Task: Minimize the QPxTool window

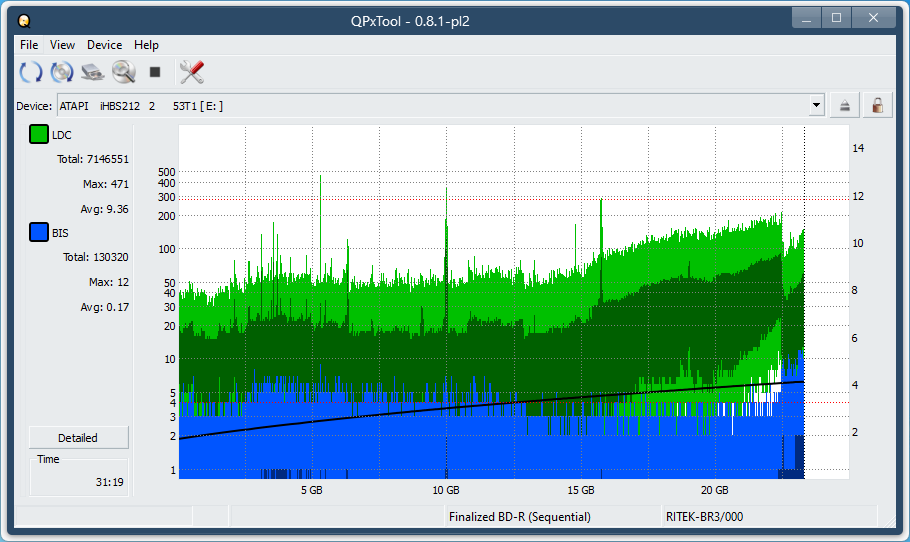Action: (x=806, y=19)
